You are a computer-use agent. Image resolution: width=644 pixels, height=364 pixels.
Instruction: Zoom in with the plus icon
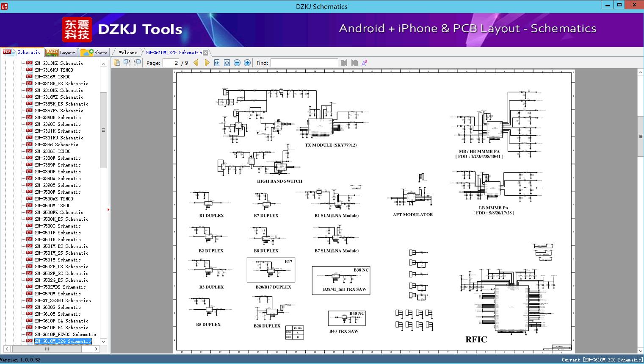(x=247, y=63)
